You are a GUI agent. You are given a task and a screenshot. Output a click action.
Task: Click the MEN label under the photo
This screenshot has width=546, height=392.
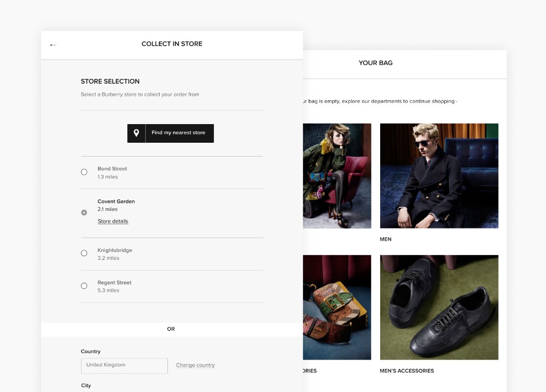point(386,239)
